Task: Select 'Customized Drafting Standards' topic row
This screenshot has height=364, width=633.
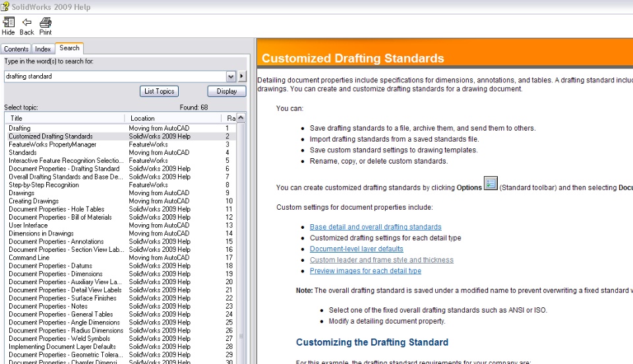Action: pos(121,136)
